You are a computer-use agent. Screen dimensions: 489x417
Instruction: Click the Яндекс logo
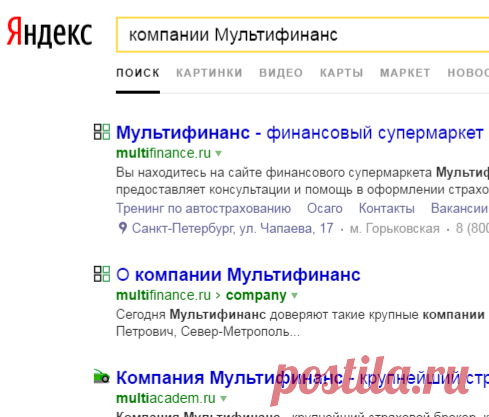click(x=49, y=33)
